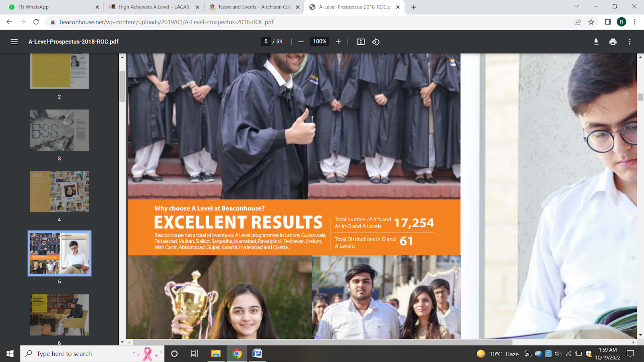The image size is (644, 362).
Task: Click the A-Level-Prospectus-2018-ROC.pdf title text
Action: 73,41
